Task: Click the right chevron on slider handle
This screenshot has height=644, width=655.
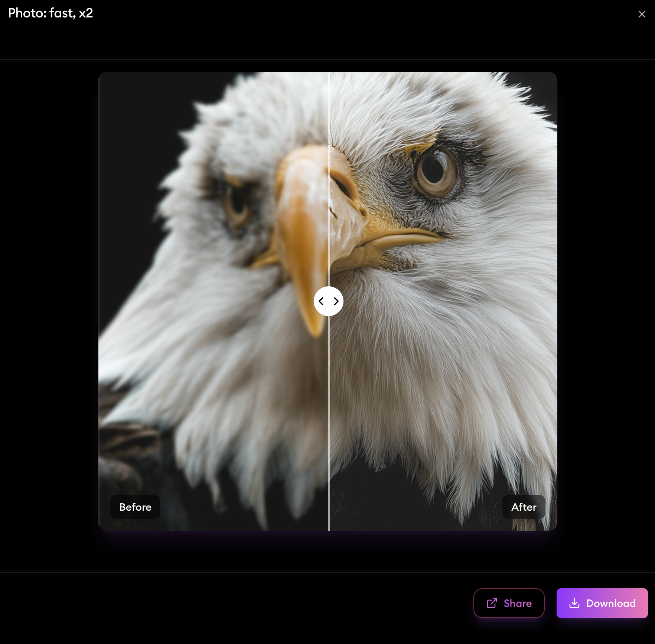Action: 336,301
